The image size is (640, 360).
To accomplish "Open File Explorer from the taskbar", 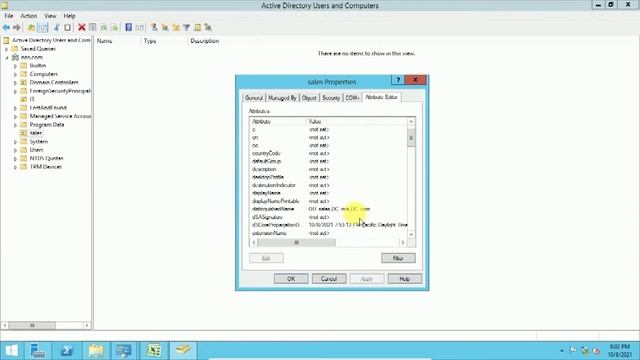I will pos(96,351).
